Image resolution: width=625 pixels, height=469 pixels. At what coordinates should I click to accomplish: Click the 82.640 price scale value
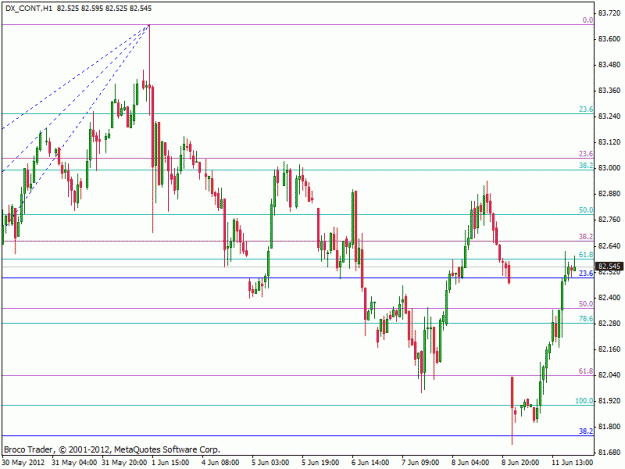[609, 246]
